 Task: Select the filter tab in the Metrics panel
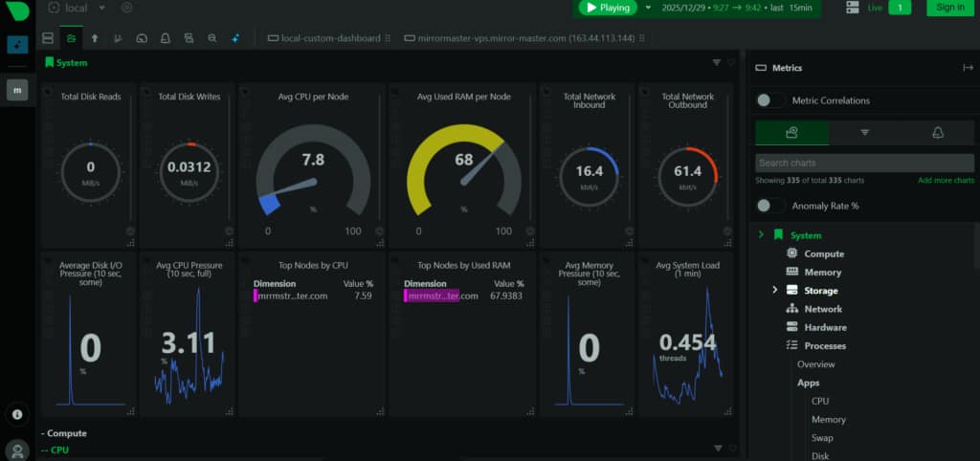864,133
